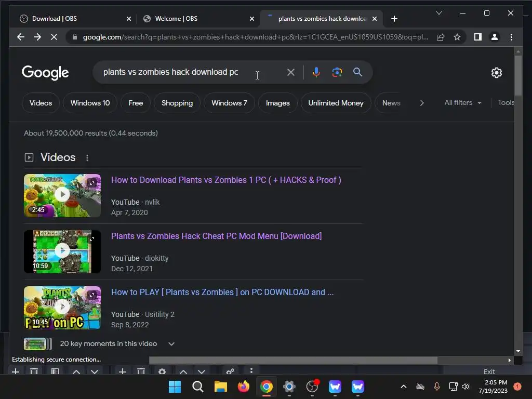Play the 10:59 video thumbnail
This screenshot has height=399, width=532.
(x=62, y=251)
